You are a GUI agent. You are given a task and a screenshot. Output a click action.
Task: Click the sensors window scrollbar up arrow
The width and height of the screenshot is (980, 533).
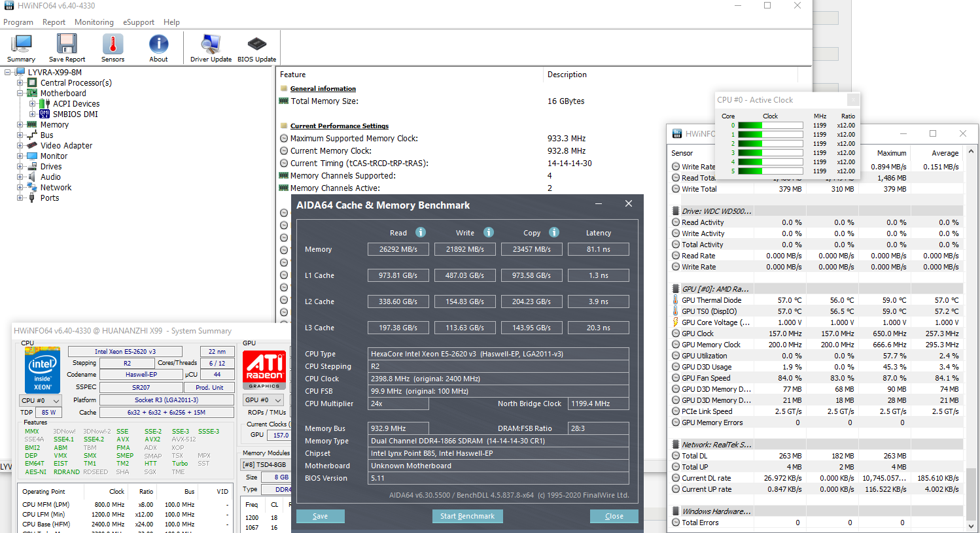click(971, 152)
